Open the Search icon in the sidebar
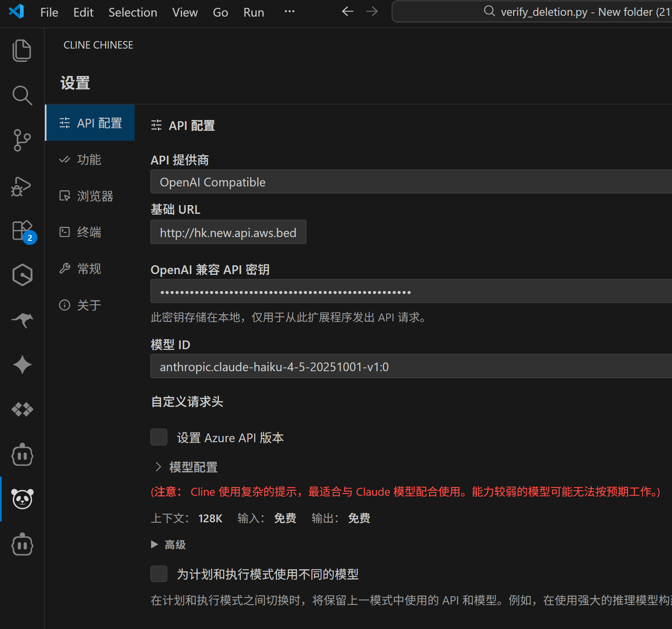Screen dimensions: 672x629 click(22, 95)
